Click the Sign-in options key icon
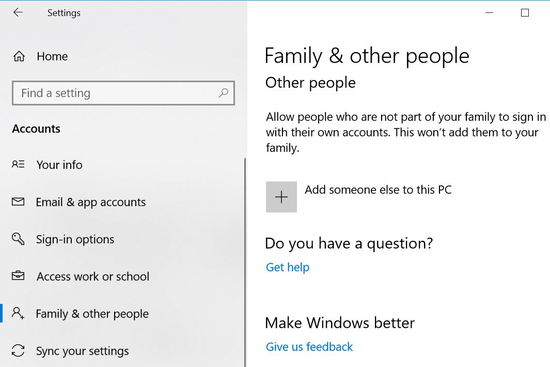Image resolution: width=550 pixels, height=367 pixels. point(18,239)
